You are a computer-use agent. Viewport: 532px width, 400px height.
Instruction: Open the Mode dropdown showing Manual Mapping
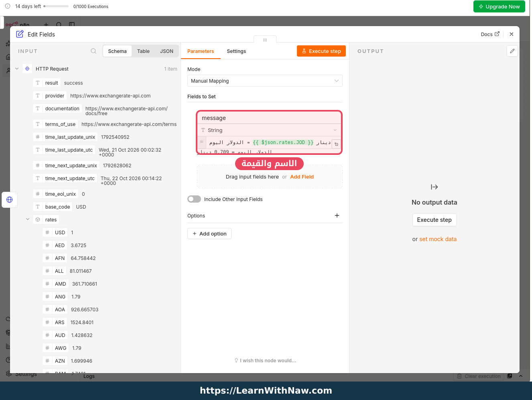click(265, 81)
